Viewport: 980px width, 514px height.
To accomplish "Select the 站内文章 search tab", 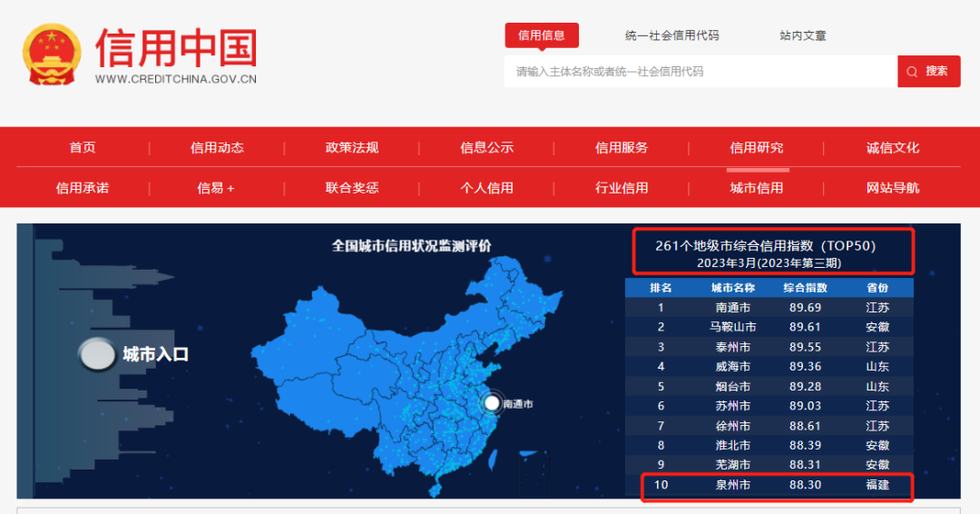I will tap(803, 35).
